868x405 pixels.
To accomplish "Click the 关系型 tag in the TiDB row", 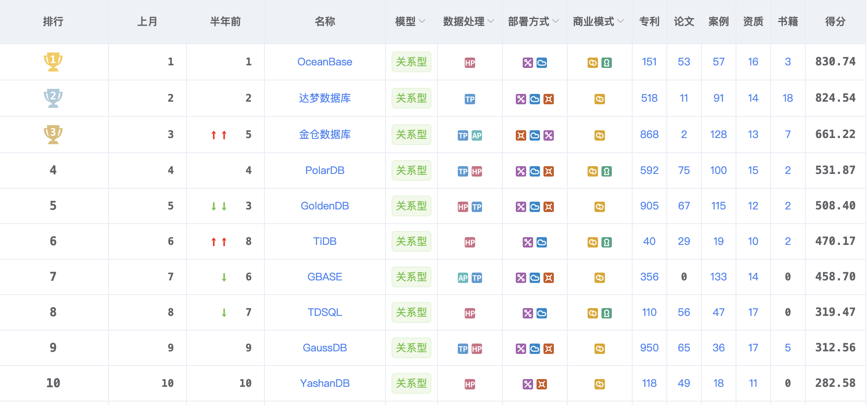I will pos(411,241).
